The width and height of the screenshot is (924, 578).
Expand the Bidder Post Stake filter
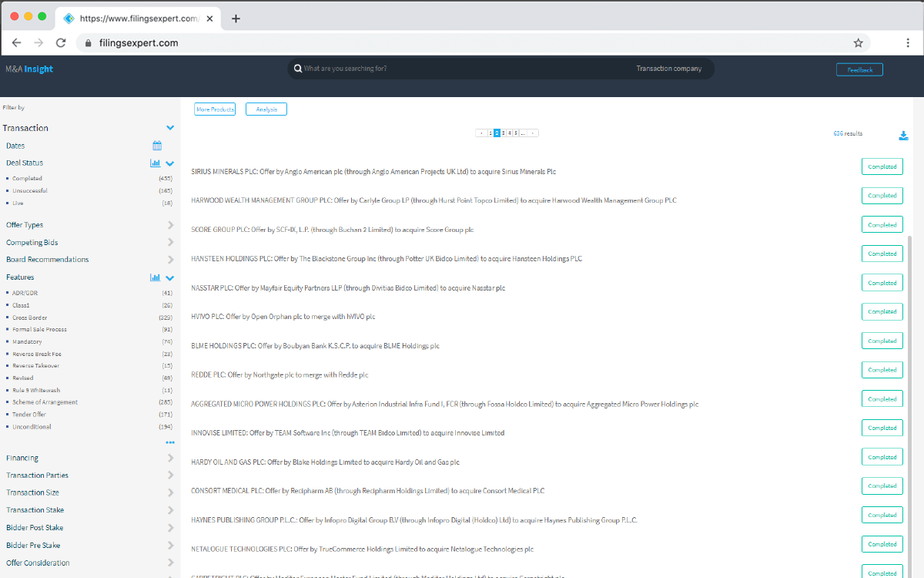tap(171, 528)
